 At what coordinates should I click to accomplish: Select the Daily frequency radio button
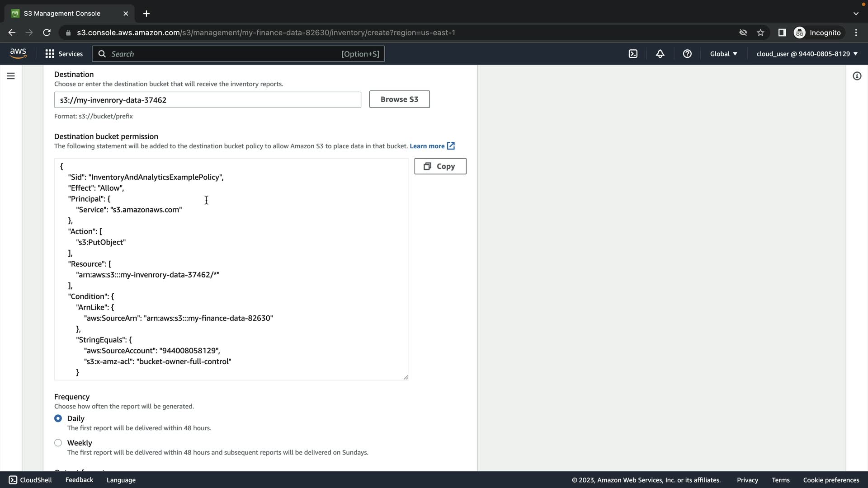(x=58, y=418)
